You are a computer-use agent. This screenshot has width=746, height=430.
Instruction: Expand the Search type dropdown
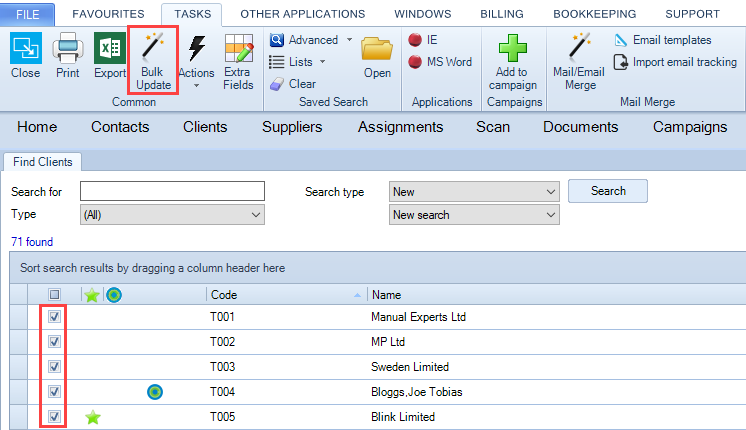(x=474, y=192)
